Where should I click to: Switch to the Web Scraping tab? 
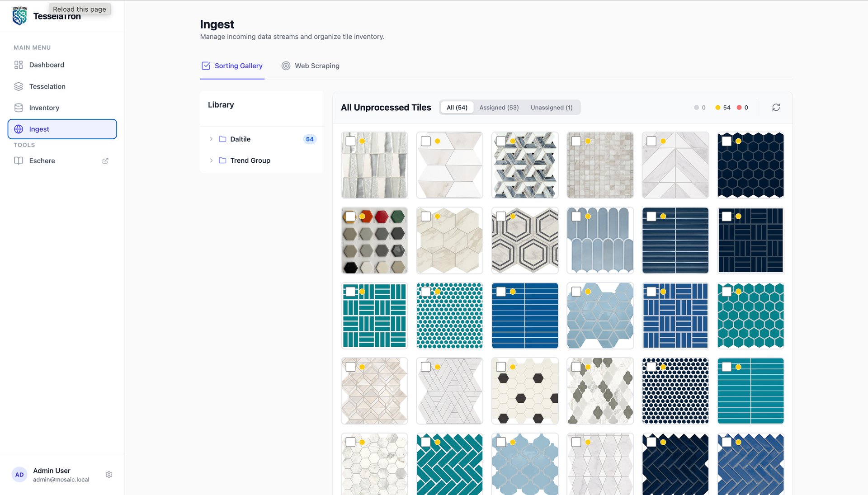310,66
